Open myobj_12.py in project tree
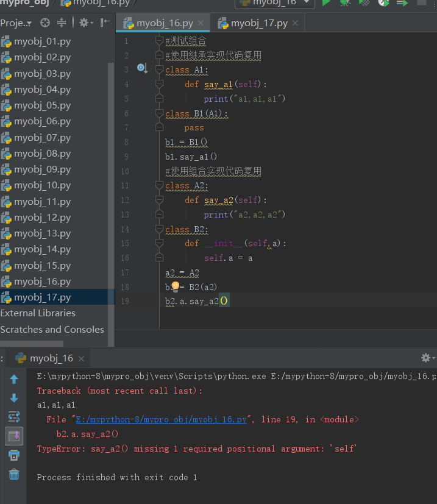This screenshot has height=504, width=437. click(x=42, y=218)
